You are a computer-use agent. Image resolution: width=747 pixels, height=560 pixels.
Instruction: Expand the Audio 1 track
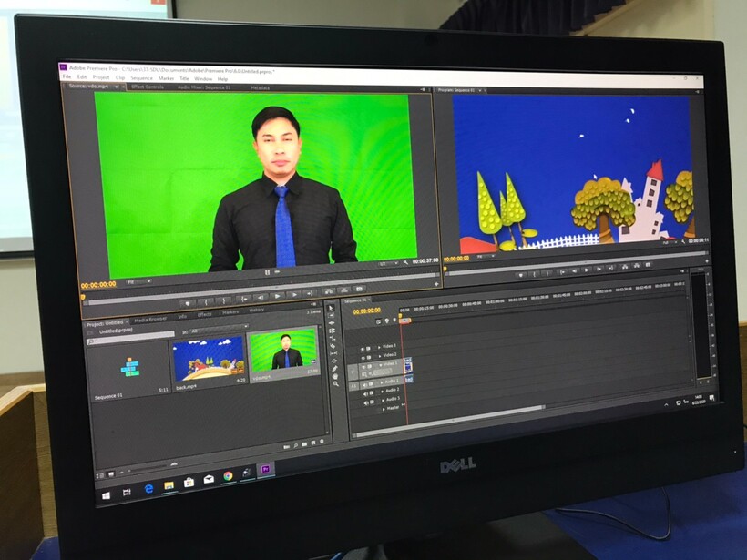coord(382,382)
